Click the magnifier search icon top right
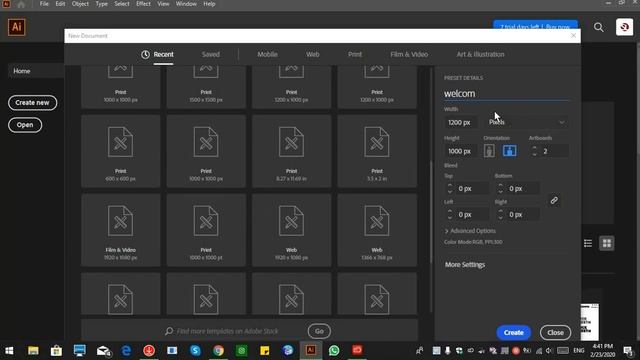This screenshot has height=360, width=640. (x=598, y=27)
